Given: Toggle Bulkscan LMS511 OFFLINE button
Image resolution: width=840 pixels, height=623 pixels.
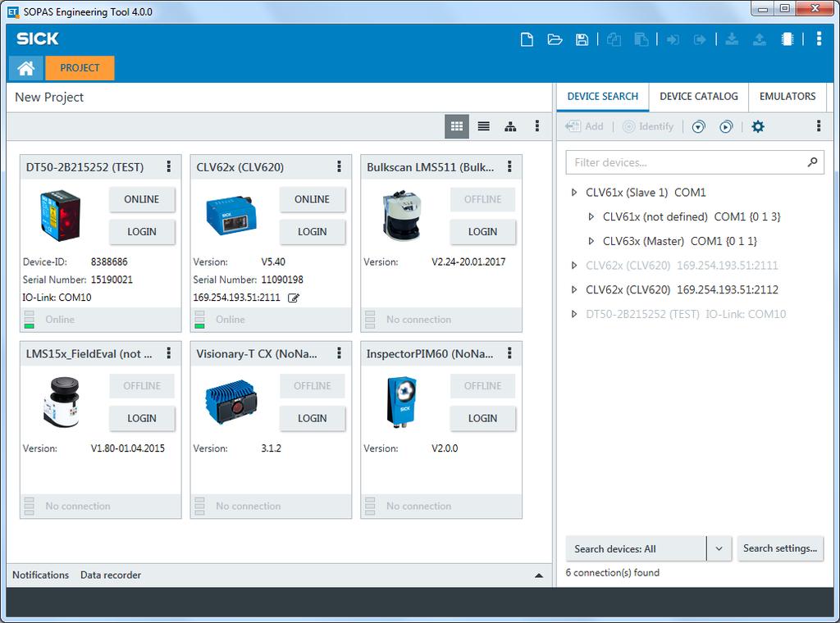Looking at the screenshot, I should click(482, 199).
